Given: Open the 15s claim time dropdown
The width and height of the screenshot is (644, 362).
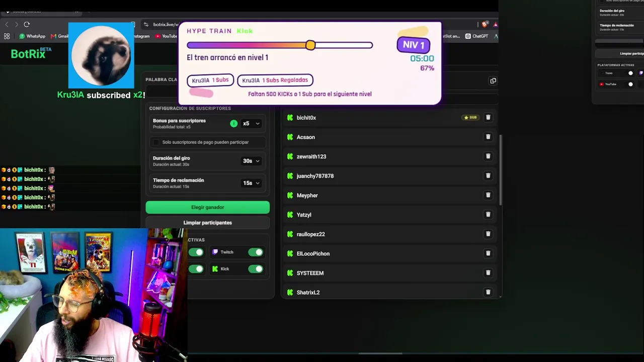Looking at the screenshot, I should [x=251, y=183].
